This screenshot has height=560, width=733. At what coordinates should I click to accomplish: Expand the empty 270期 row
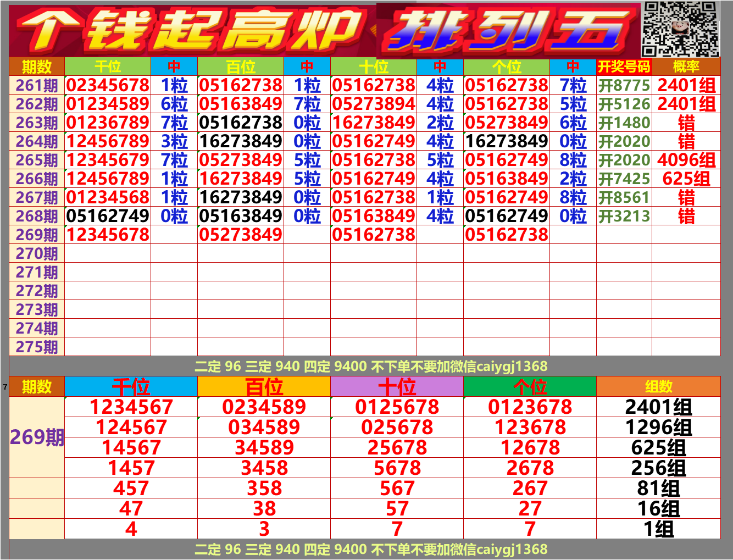(35, 253)
